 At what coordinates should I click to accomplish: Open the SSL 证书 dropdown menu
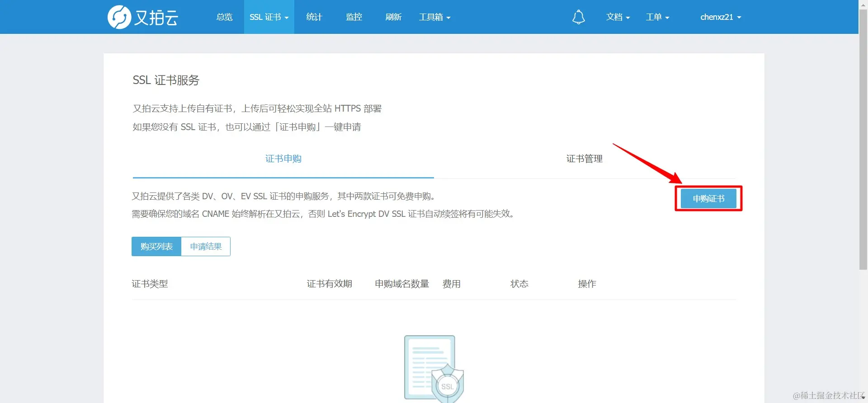pyautogui.click(x=269, y=17)
